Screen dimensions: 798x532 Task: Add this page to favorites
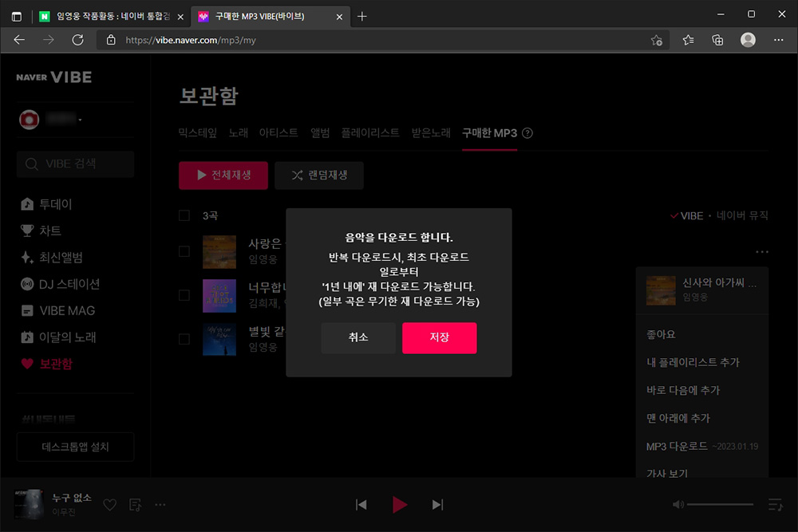(657, 40)
